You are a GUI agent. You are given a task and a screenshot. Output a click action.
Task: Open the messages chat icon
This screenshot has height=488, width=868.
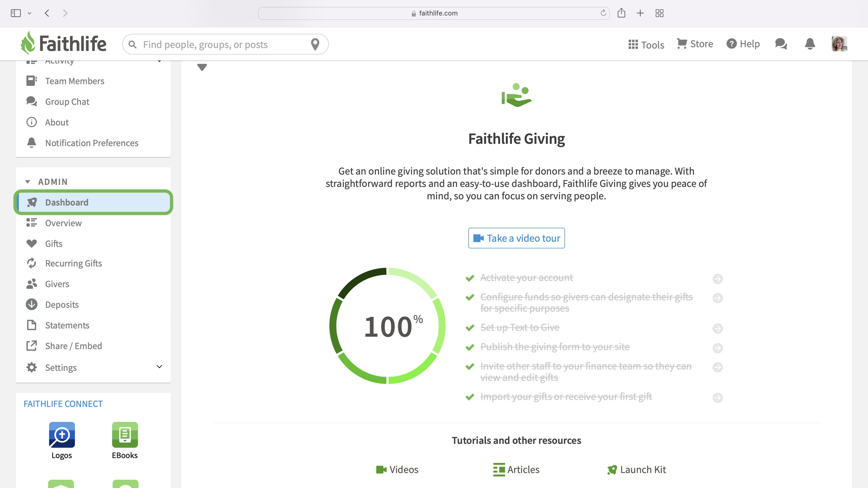[x=781, y=44]
